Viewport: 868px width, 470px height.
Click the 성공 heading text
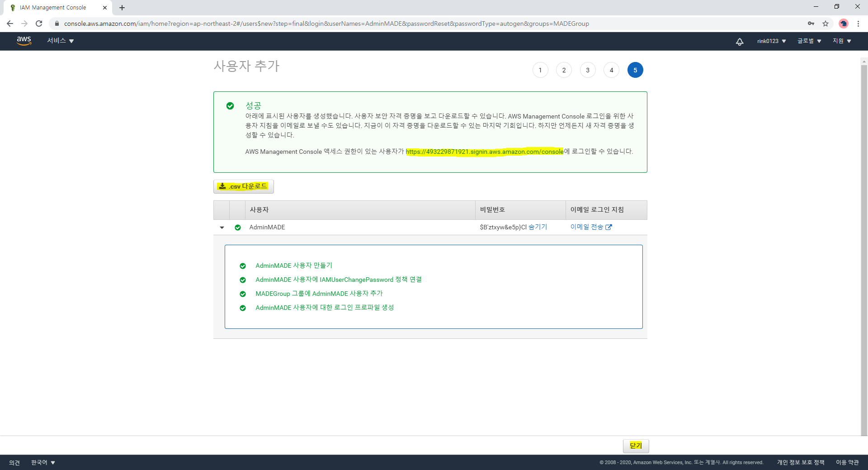point(253,105)
